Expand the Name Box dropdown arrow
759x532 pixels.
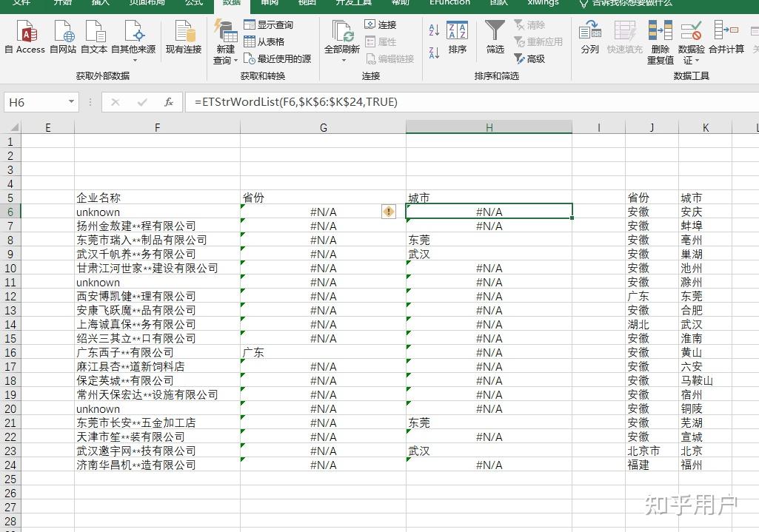coord(72,101)
